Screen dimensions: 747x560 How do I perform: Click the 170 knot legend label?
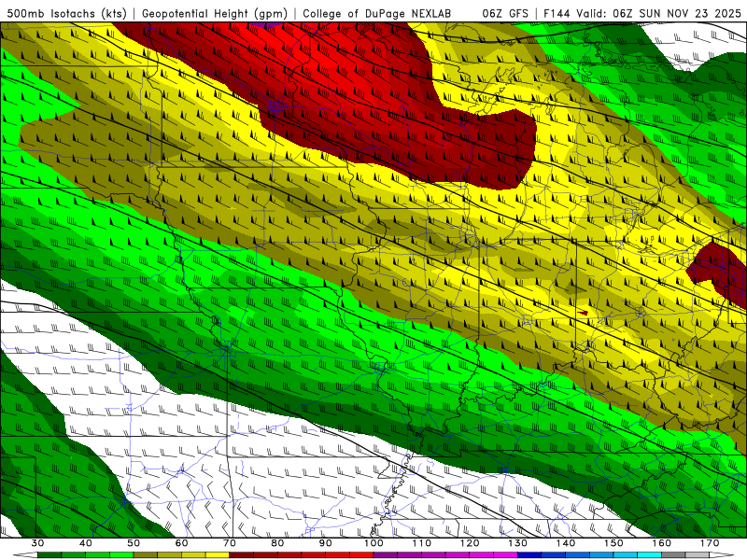[x=710, y=543]
